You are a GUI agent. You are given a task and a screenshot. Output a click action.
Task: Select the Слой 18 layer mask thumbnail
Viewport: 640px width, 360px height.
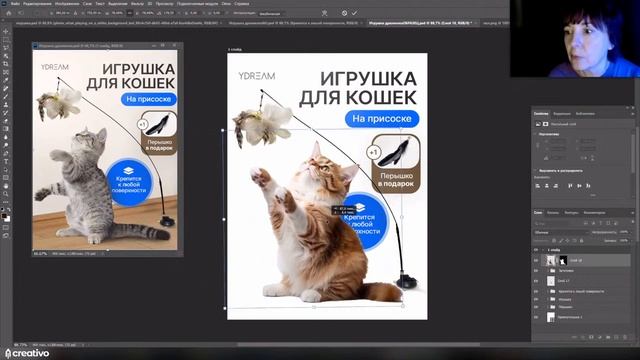tap(563, 260)
